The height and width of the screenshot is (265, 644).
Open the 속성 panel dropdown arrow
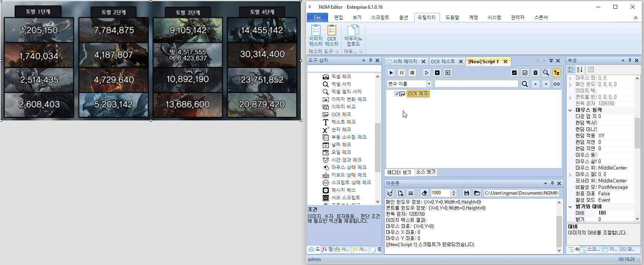coord(623,61)
